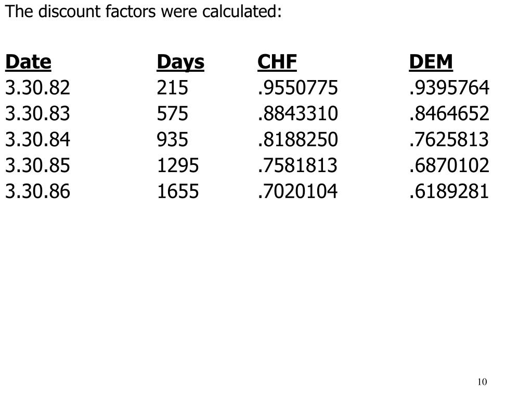The image size is (532, 404).
Task: Click the Days column header
Action: 180,63
